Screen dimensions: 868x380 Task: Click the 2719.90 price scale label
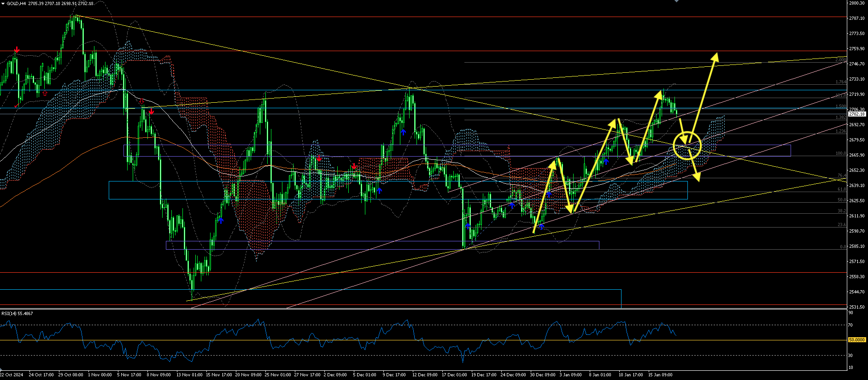856,94
